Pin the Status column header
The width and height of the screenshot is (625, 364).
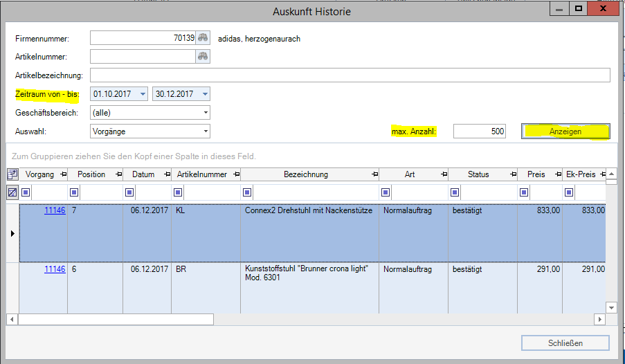click(512, 174)
